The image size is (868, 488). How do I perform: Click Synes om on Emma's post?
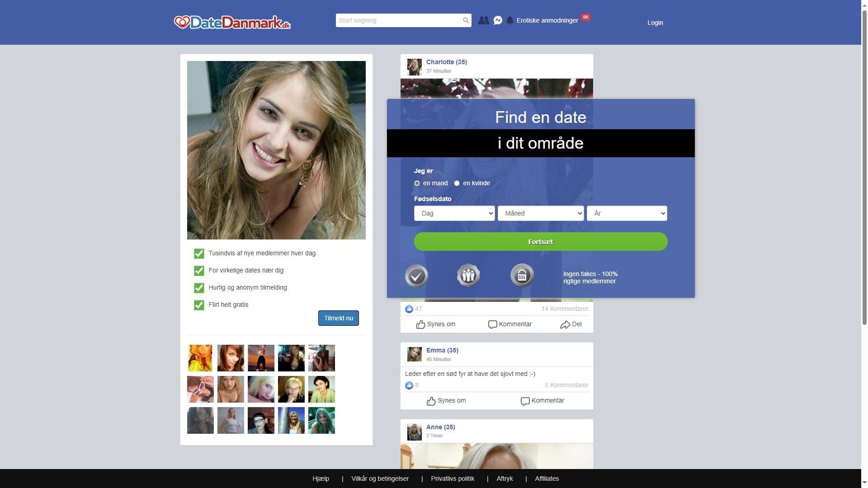[x=446, y=401]
